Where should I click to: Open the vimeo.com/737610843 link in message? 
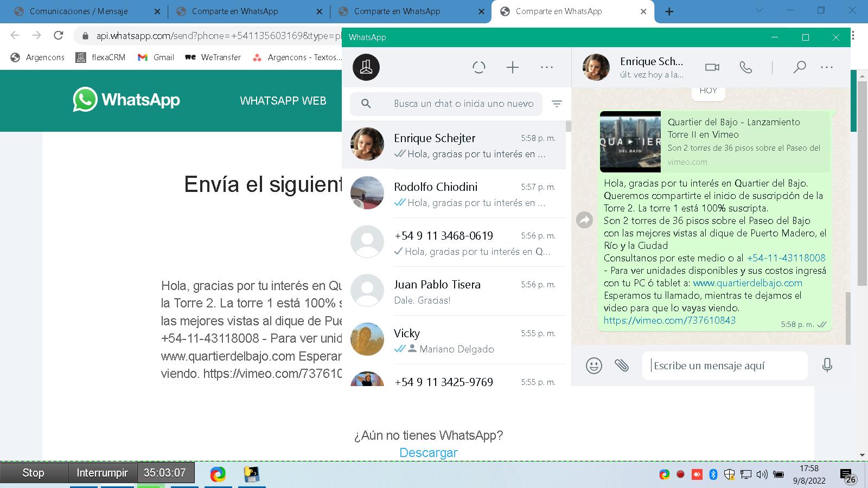tap(669, 320)
